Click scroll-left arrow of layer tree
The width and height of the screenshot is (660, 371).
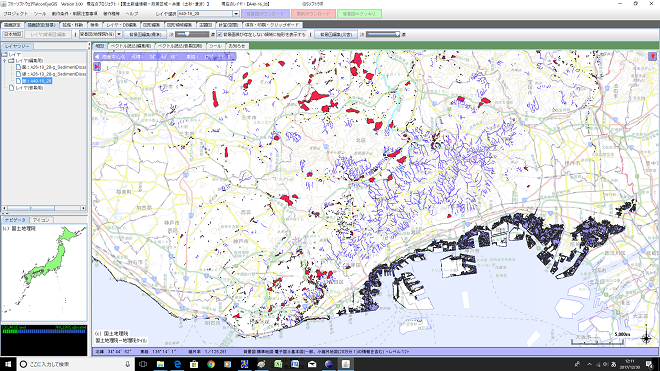tap(5, 208)
